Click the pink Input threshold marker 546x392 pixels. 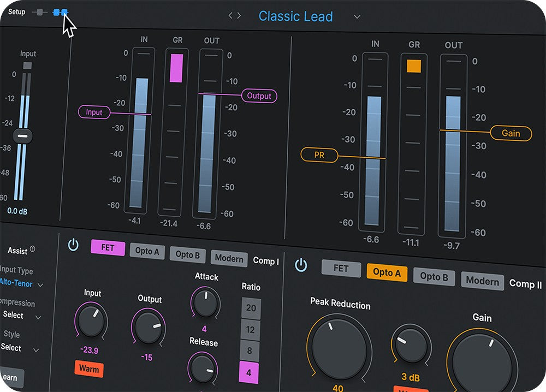pos(94,112)
